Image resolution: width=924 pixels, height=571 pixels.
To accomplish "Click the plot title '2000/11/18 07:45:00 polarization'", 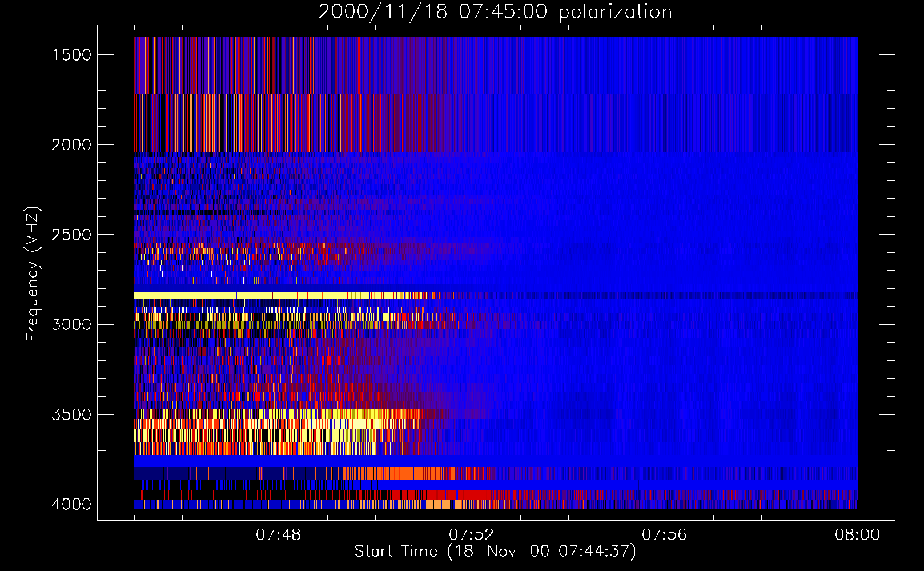I will 495,12.
